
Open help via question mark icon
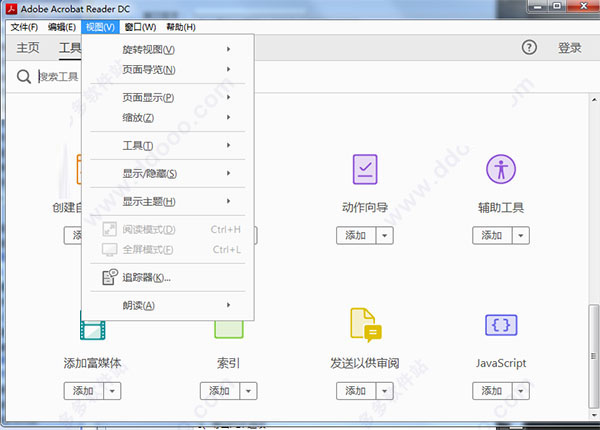click(529, 47)
